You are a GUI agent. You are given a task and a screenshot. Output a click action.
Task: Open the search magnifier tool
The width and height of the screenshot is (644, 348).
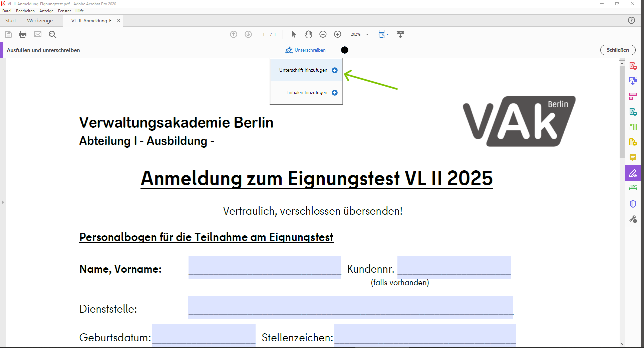click(52, 34)
